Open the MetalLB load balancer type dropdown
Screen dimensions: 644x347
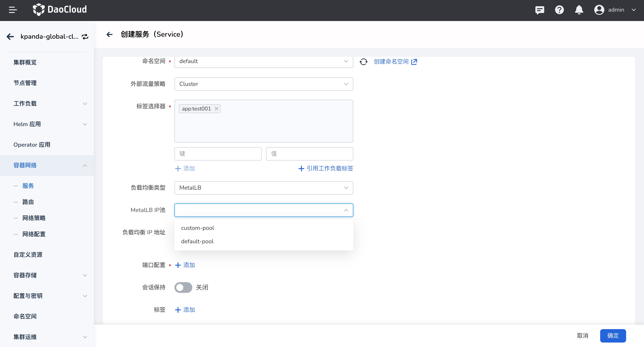[x=263, y=188]
